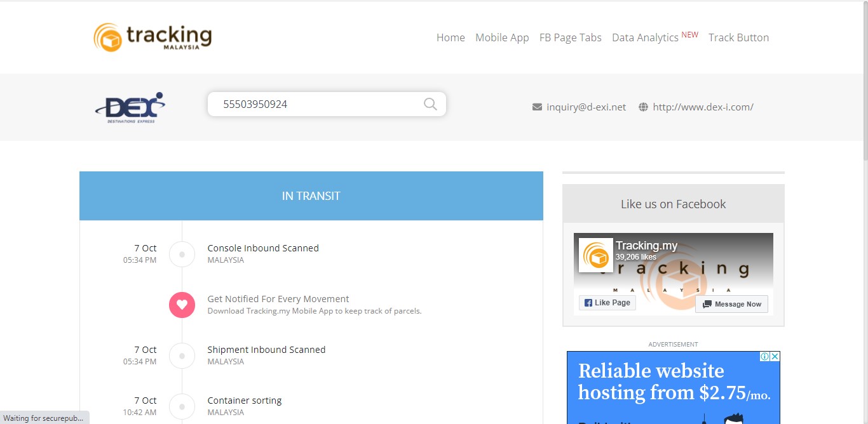Click the ad info icon

[x=765, y=357]
